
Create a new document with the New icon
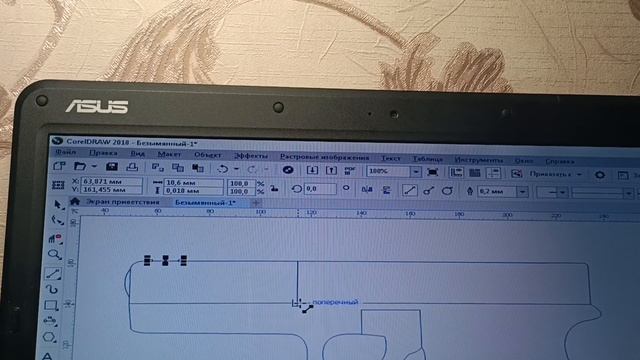coord(60,166)
